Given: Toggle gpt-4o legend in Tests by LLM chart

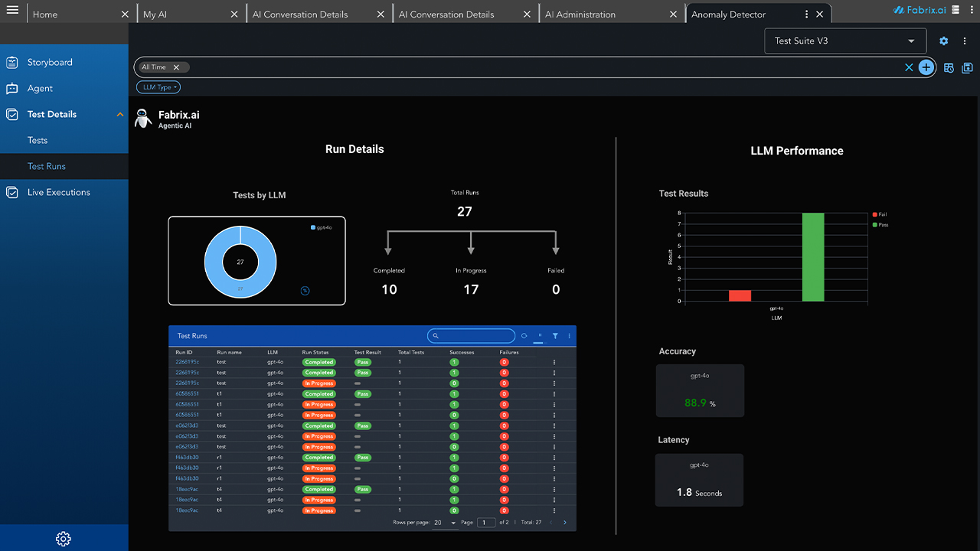Looking at the screenshot, I should pyautogui.click(x=321, y=227).
